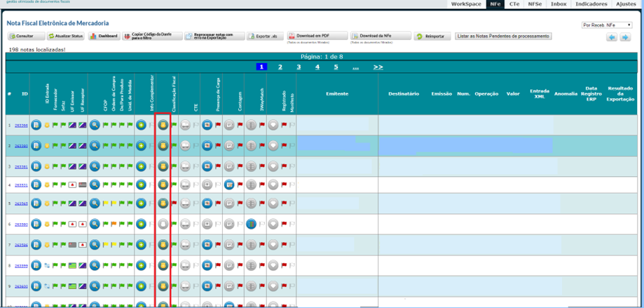The width and height of the screenshot is (644, 308).
Task: Go to page 3 of results
Action: tap(299, 67)
